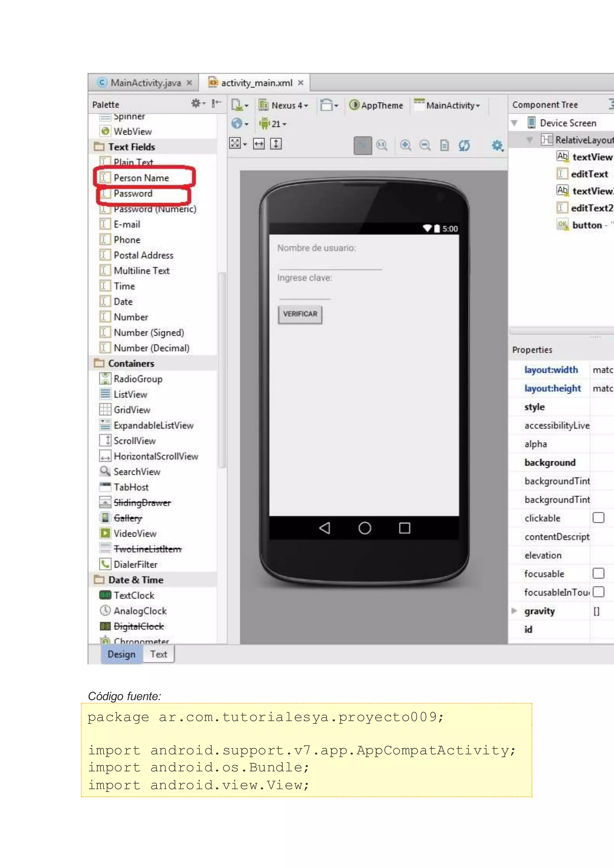The image size is (614, 868).
Task: Toggle the focusableInTouchMode checkbox
Action: coord(598,592)
